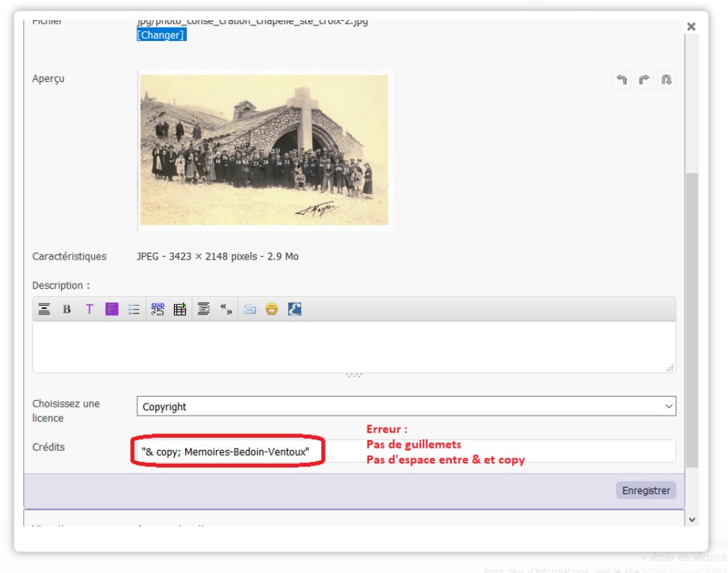Open the special characters keyboard icon
The width and height of the screenshot is (728, 573).
click(x=249, y=309)
